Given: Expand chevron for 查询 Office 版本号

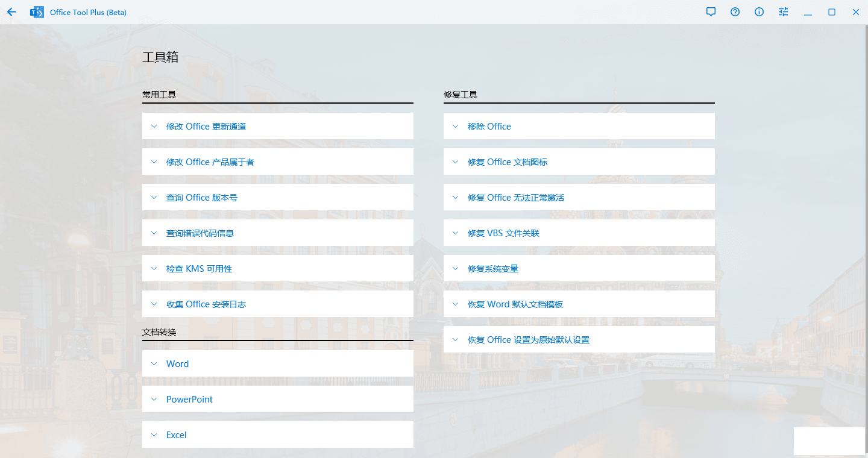Looking at the screenshot, I should [154, 198].
